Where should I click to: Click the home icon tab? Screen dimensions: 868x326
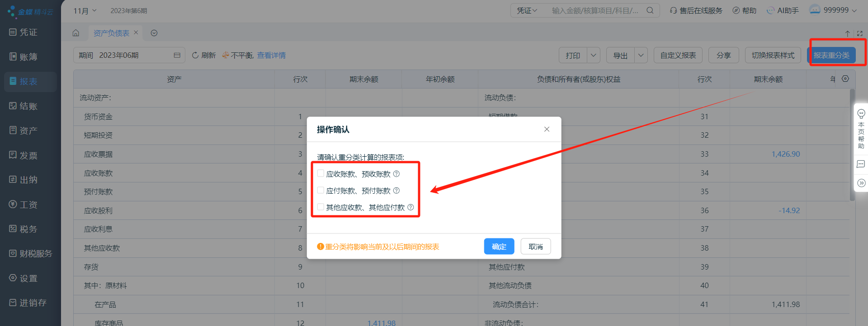click(x=76, y=33)
